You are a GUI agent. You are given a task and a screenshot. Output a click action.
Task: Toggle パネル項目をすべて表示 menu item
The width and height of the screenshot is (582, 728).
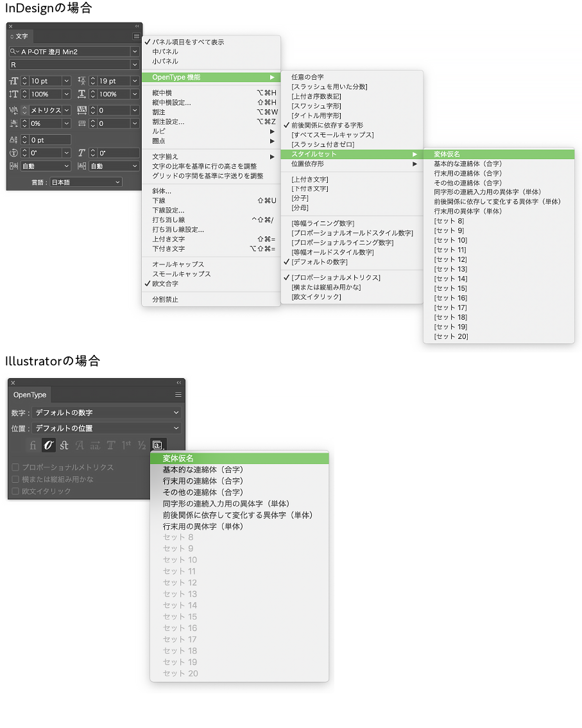pyautogui.click(x=210, y=42)
